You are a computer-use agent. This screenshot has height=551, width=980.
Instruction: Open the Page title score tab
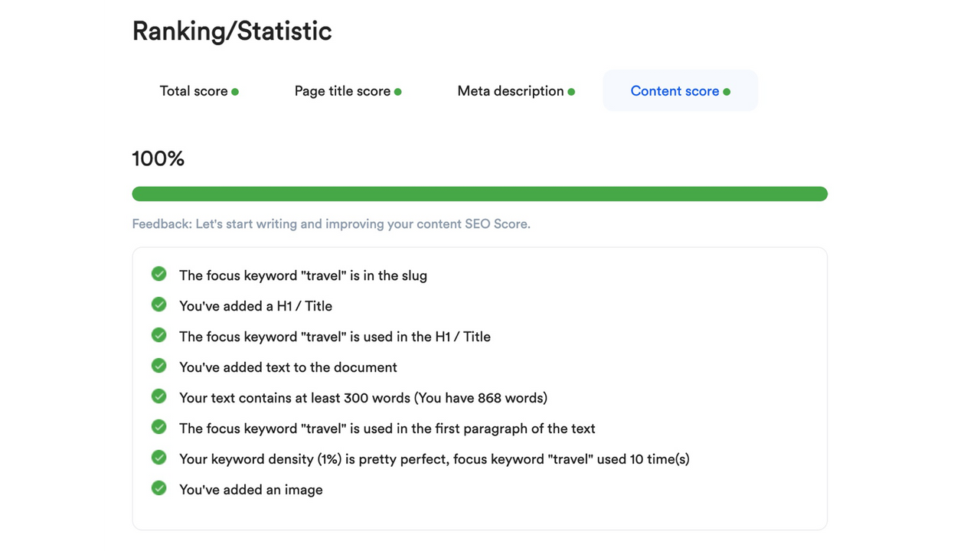tap(342, 91)
